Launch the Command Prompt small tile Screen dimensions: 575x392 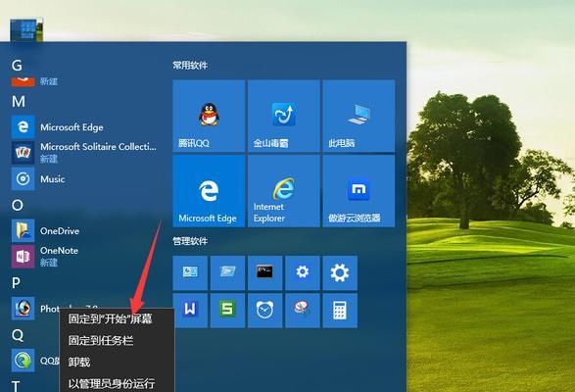pyautogui.click(x=264, y=272)
